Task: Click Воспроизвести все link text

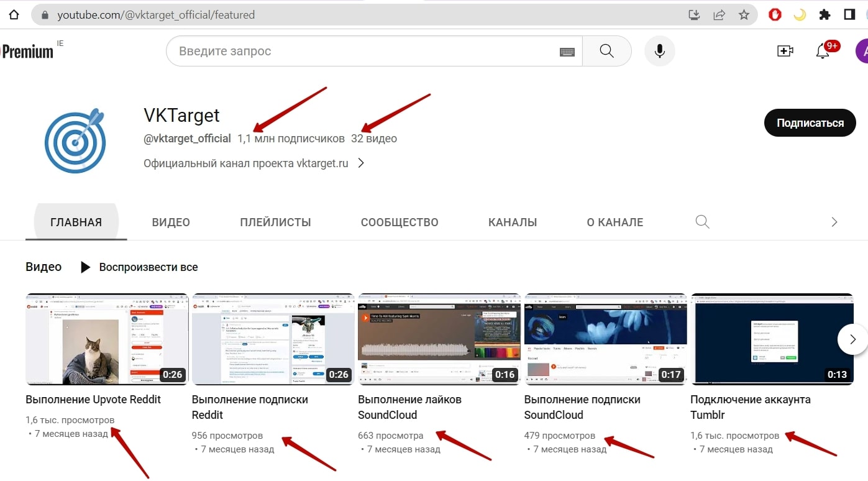Action: [148, 267]
